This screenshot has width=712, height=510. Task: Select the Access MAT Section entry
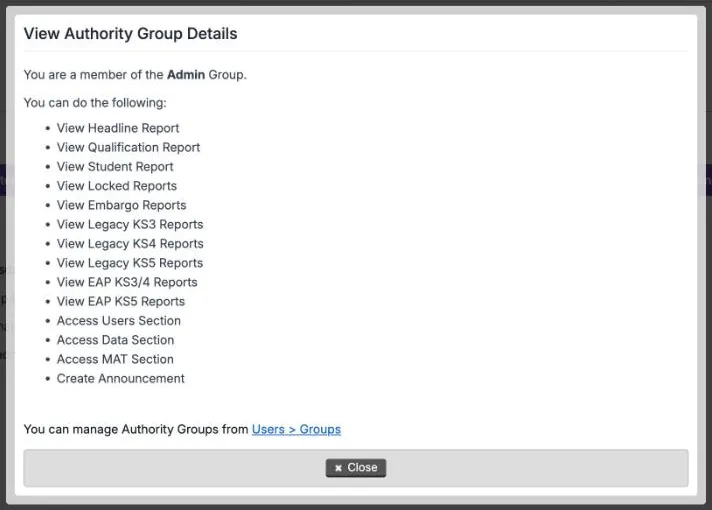115,359
